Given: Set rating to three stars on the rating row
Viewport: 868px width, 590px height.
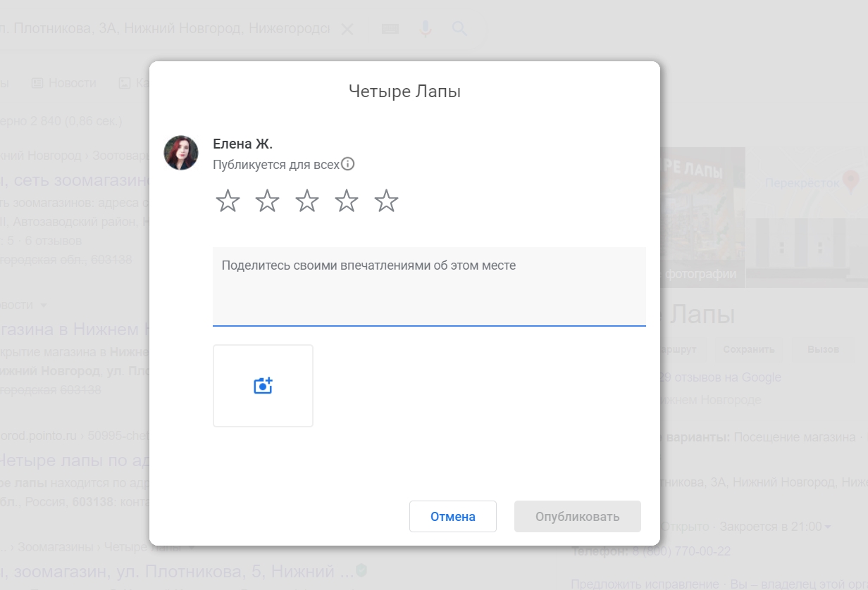Looking at the screenshot, I should [x=306, y=201].
